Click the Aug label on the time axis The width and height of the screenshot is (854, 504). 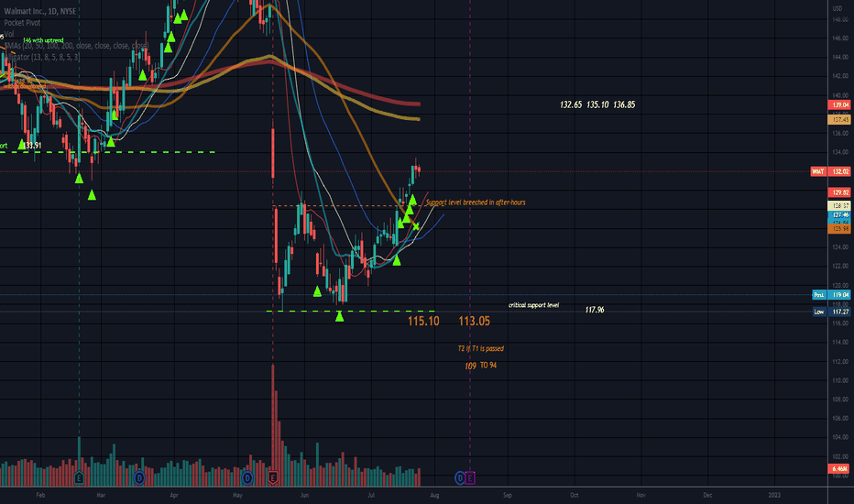434,495
